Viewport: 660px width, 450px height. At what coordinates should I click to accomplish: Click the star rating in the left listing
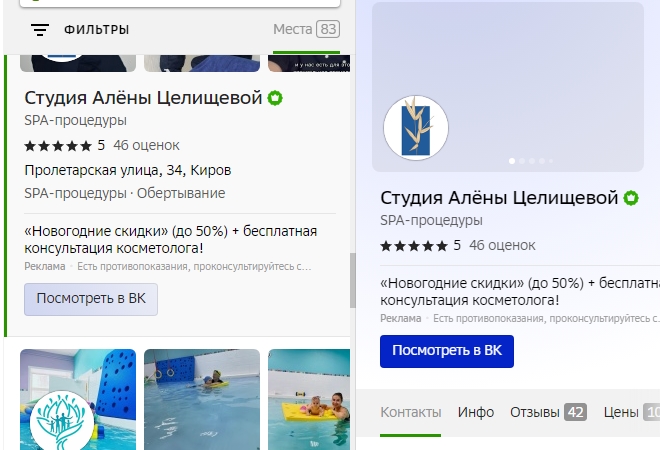[58, 145]
